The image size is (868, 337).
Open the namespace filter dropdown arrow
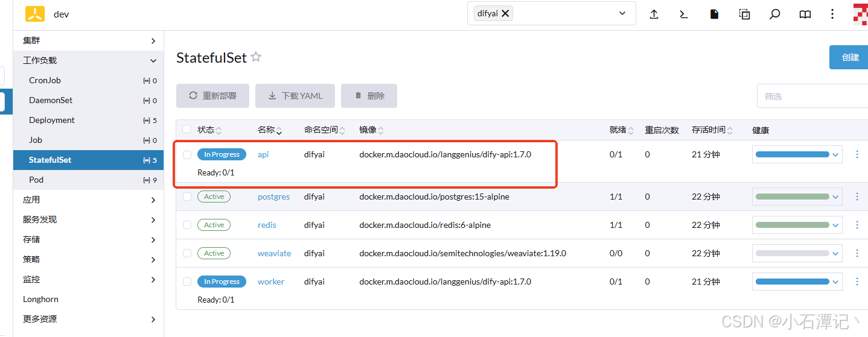pos(622,13)
